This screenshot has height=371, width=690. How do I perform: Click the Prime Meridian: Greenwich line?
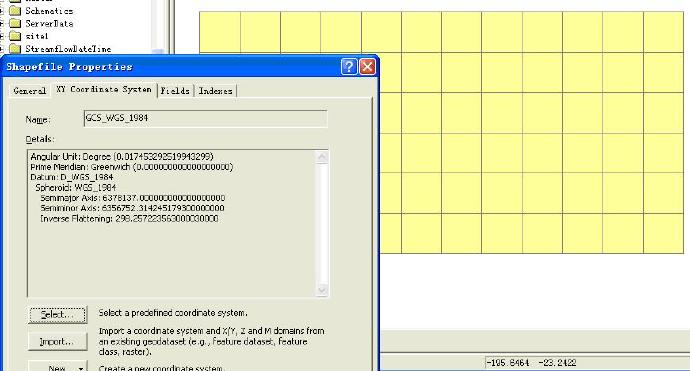click(132, 167)
